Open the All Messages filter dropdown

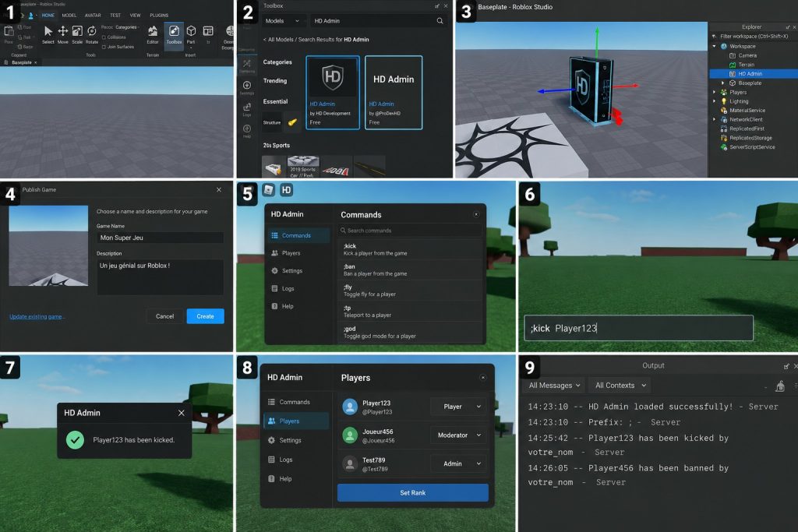point(554,386)
